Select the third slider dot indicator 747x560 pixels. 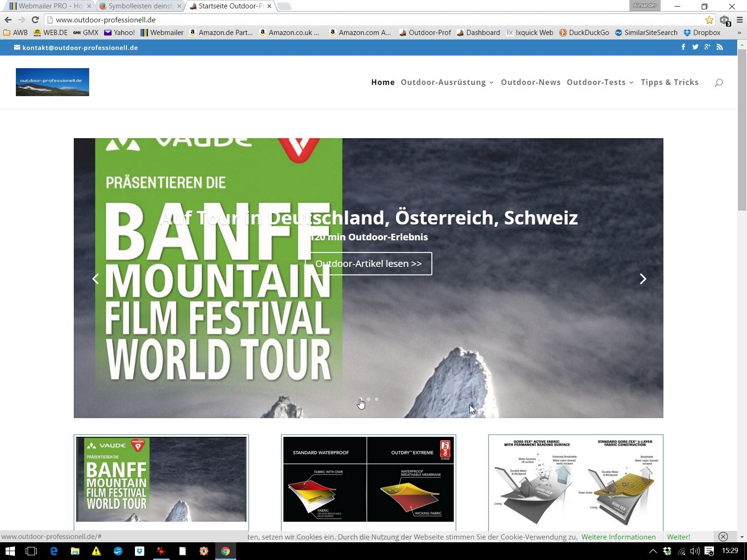pos(376,399)
